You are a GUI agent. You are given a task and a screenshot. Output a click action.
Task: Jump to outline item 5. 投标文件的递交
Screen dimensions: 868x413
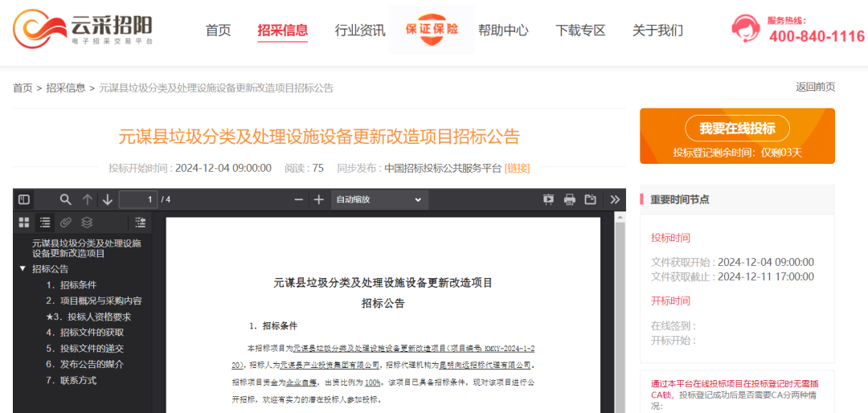85,349
